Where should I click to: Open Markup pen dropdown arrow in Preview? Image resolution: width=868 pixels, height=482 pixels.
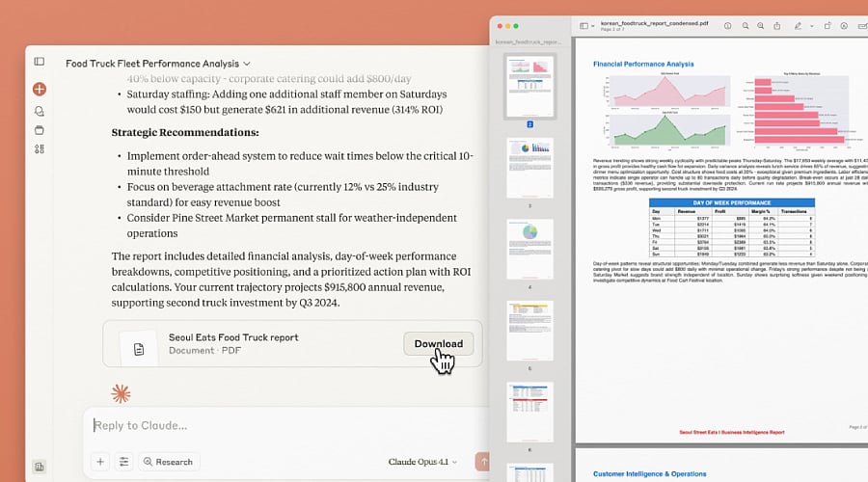point(811,26)
